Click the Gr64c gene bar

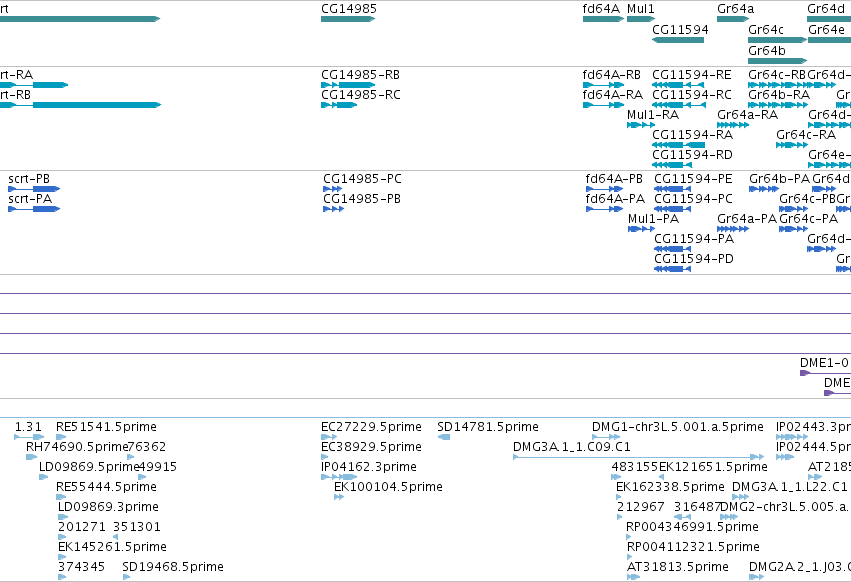(777, 40)
